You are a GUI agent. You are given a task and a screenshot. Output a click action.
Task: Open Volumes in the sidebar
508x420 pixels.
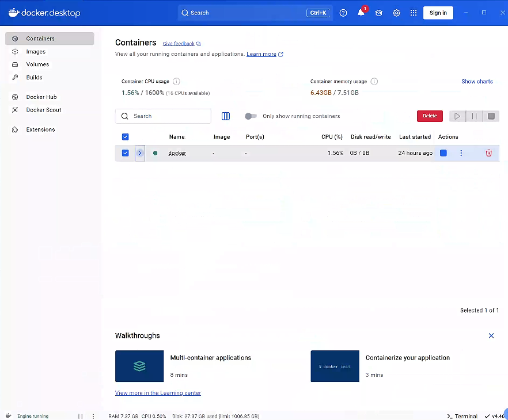37,64
